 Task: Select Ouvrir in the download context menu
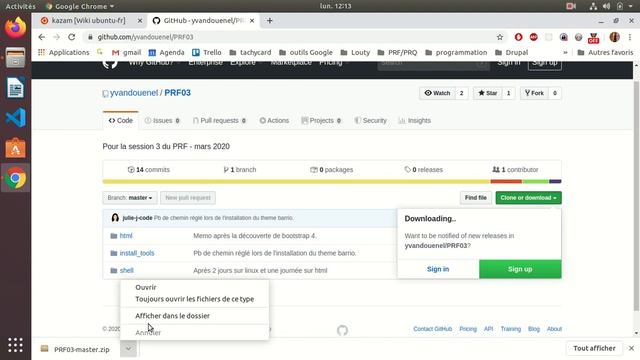tap(194, 287)
